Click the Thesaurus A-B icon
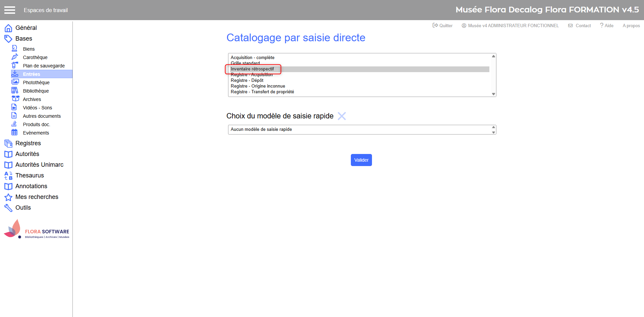This screenshot has width=644, height=317. click(x=8, y=176)
